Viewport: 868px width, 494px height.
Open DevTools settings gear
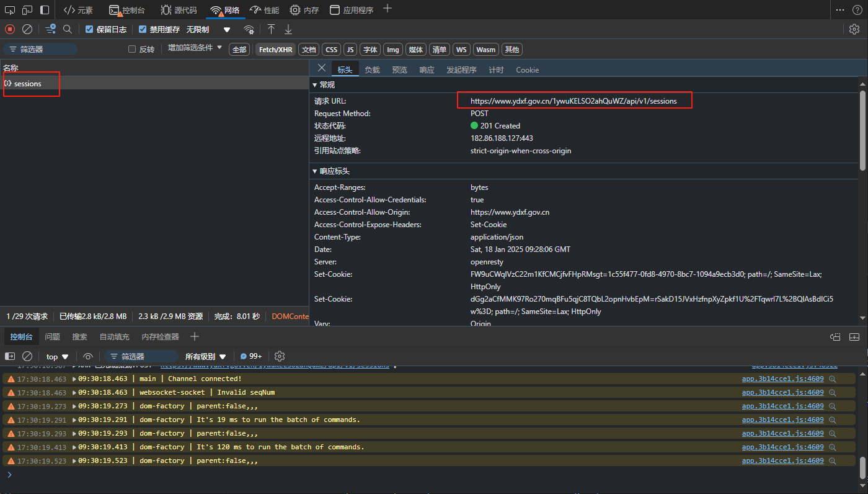tap(855, 29)
